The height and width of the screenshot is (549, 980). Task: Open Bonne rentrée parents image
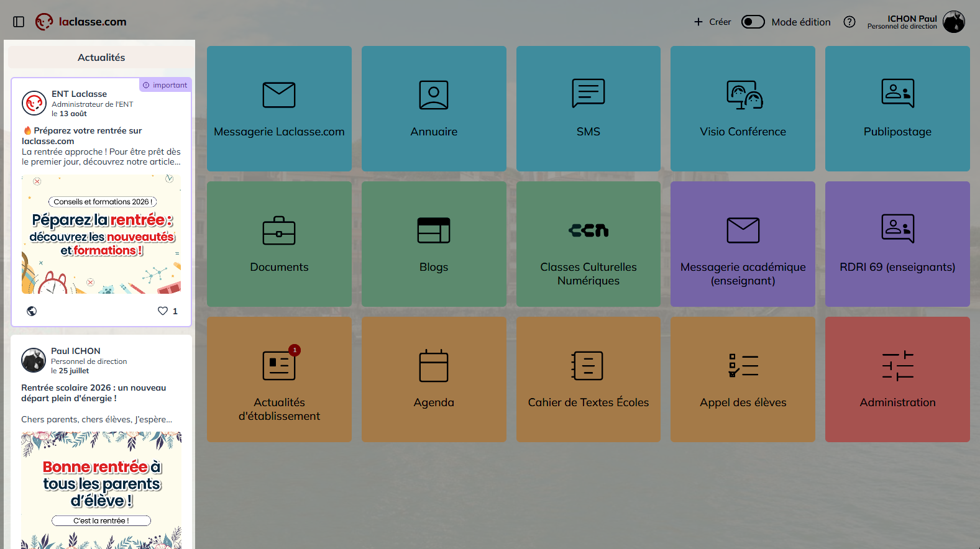(101, 490)
